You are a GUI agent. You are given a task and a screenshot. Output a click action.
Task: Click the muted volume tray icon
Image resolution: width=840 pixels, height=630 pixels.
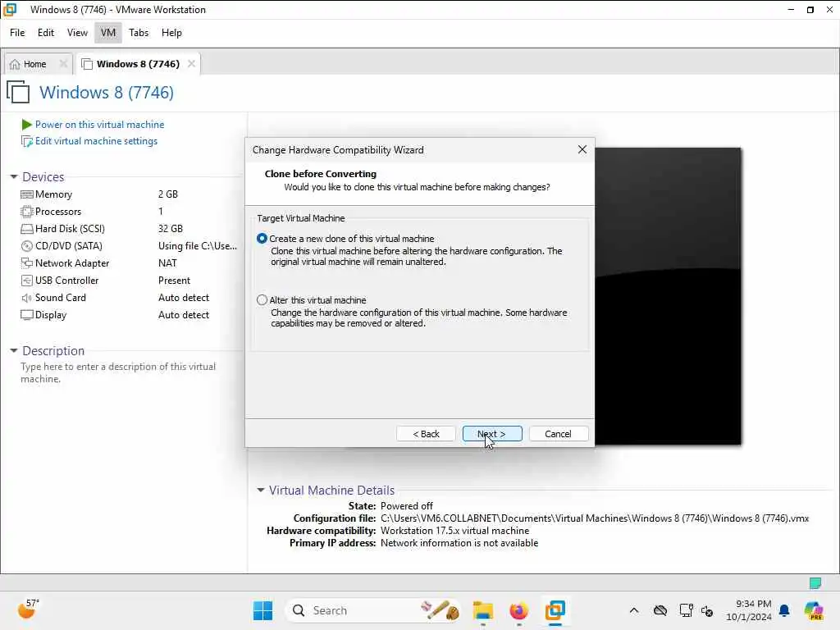(707, 610)
